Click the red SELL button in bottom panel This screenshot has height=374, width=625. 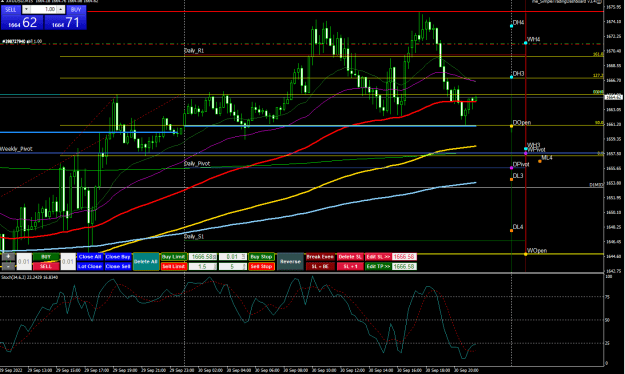click(46, 266)
